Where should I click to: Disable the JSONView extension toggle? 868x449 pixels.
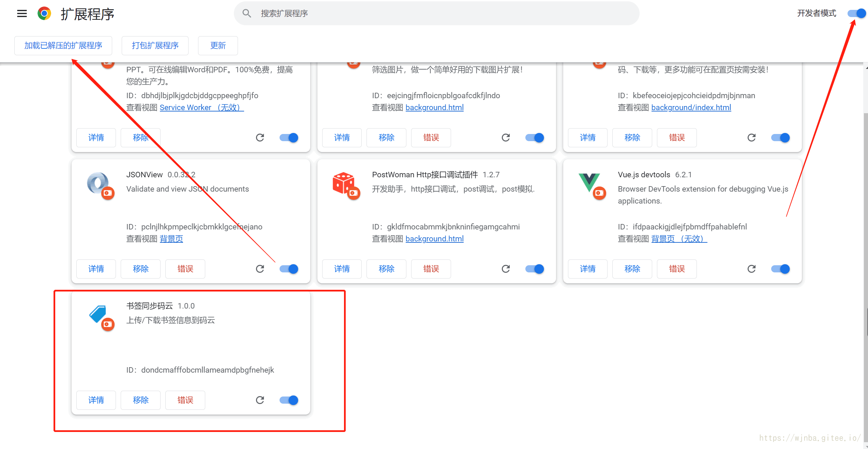289,269
